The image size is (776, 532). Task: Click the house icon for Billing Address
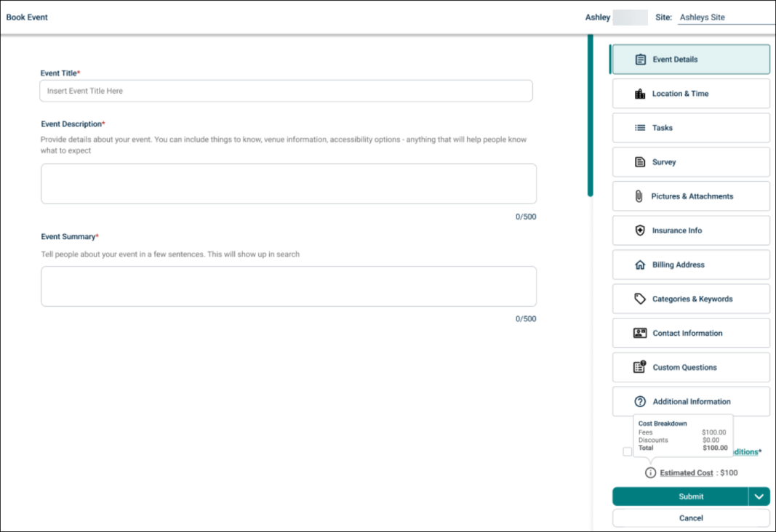[640, 265]
